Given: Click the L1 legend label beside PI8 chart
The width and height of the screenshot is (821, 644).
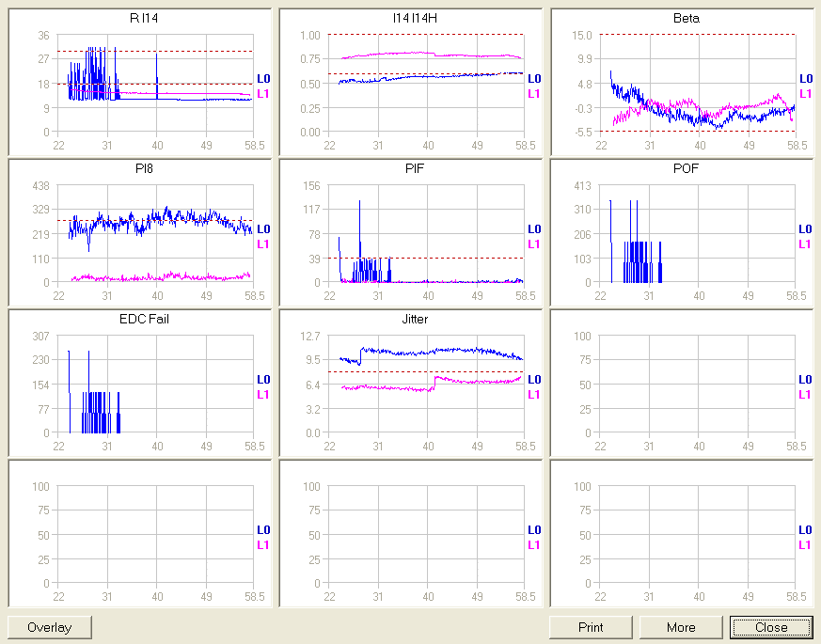Looking at the screenshot, I should [263, 243].
